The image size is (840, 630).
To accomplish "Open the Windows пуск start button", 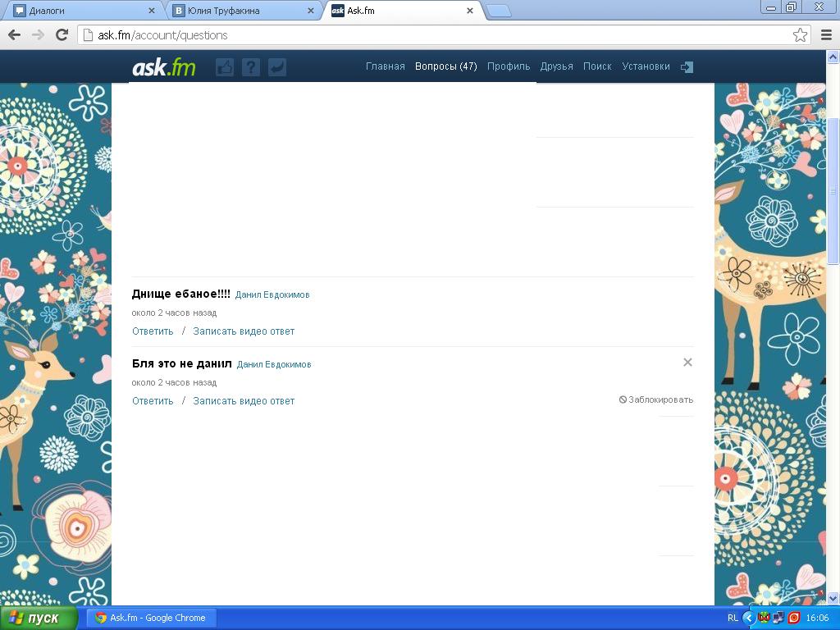I will click(39, 619).
